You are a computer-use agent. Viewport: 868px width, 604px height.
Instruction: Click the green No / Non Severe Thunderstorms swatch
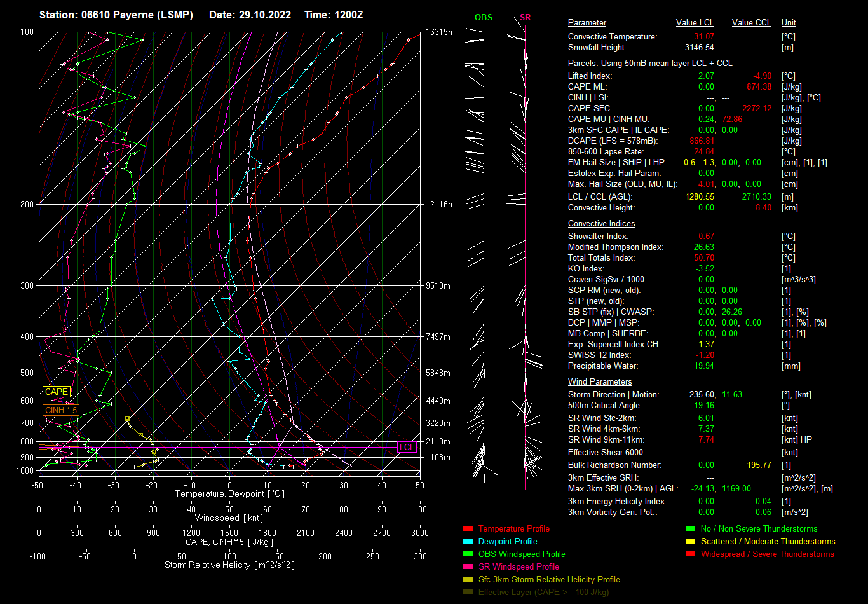pos(691,529)
